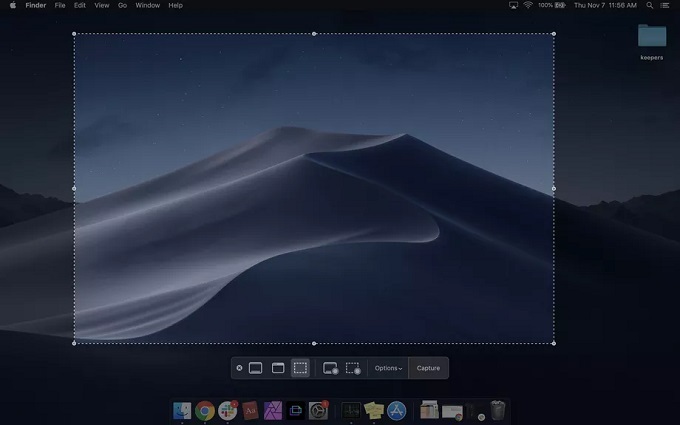Viewport: 680px width, 425px height.
Task: Click the top-right selection corner handle
Action: tap(554, 34)
